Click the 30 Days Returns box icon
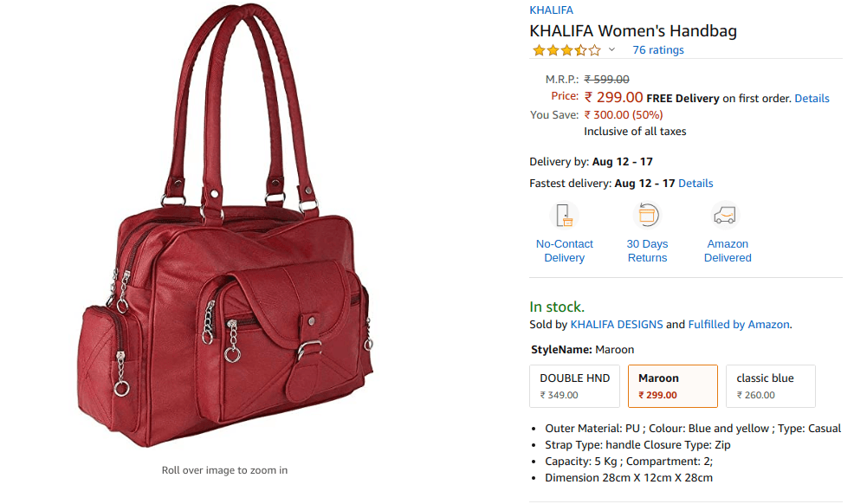The image size is (854, 504). [x=647, y=215]
